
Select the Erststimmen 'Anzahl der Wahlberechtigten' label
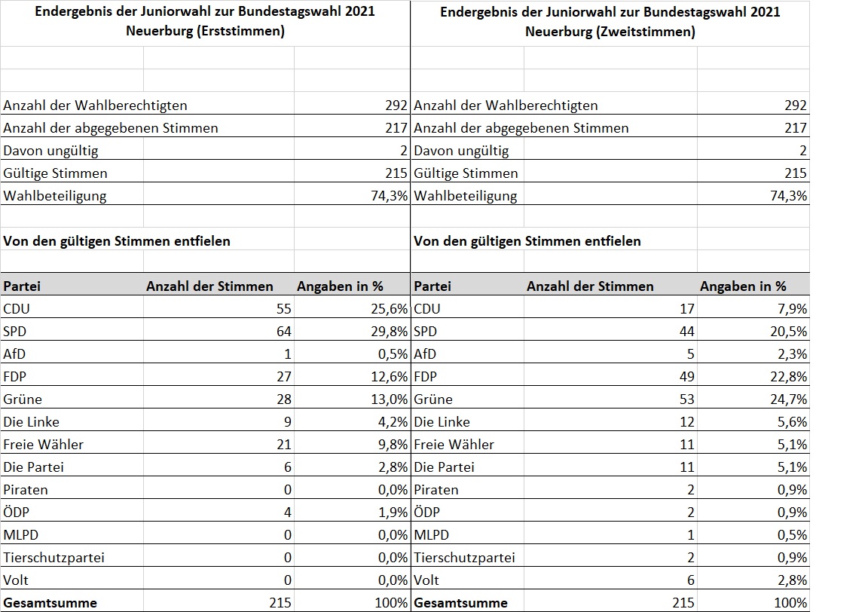click(96, 106)
